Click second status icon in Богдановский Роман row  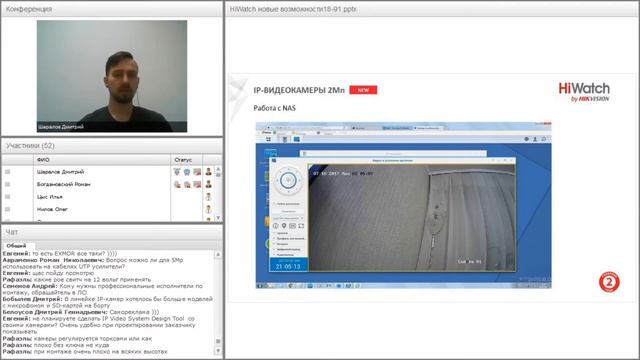[187, 184]
